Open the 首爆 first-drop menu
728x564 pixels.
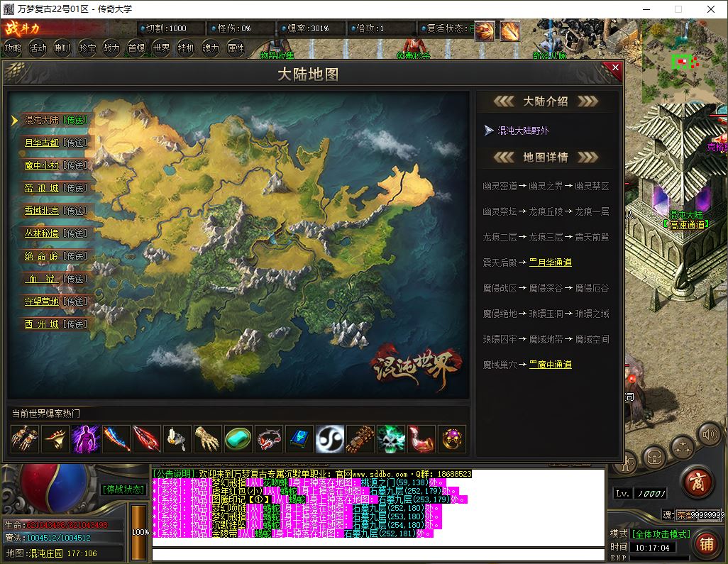136,48
